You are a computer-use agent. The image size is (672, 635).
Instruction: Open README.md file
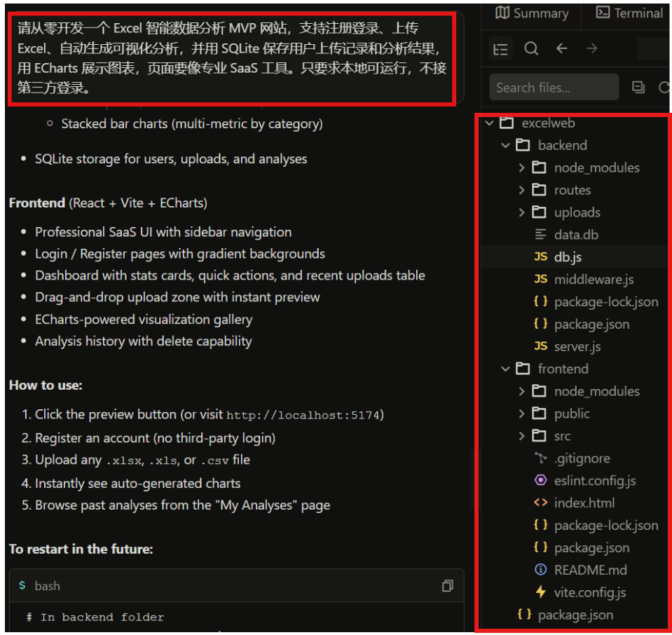coord(590,570)
